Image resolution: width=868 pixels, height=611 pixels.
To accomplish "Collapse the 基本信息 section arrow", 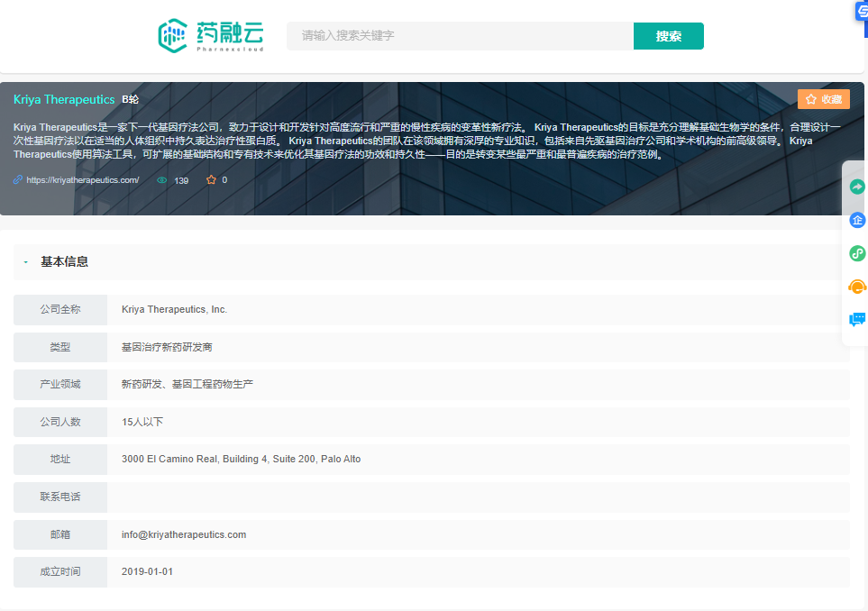I will [26, 262].
